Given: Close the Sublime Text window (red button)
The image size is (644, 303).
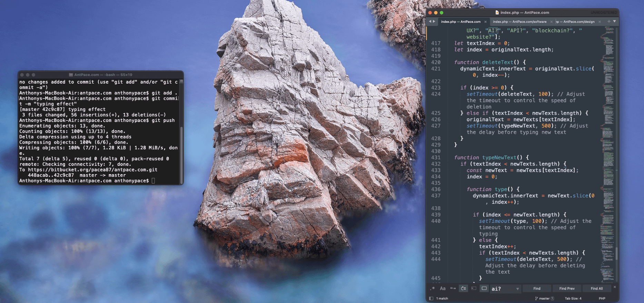Looking at the screenshot, I should [430, 12].
